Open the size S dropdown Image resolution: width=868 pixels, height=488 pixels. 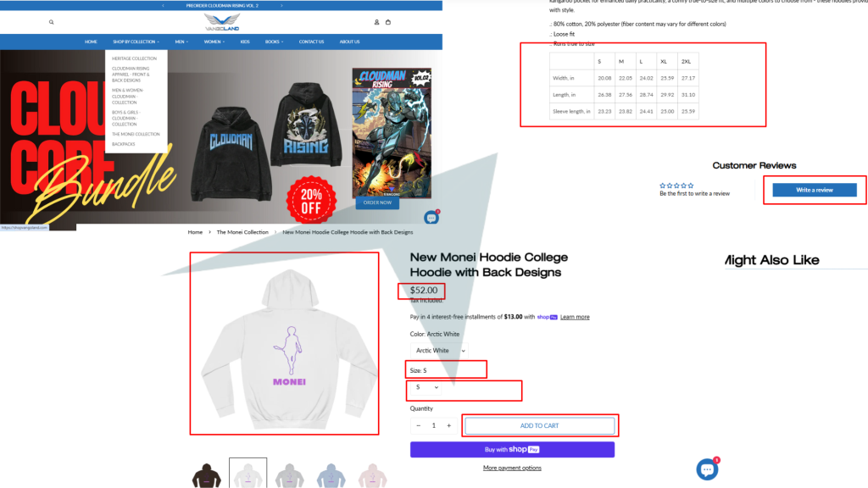click(x=427, y=387)
